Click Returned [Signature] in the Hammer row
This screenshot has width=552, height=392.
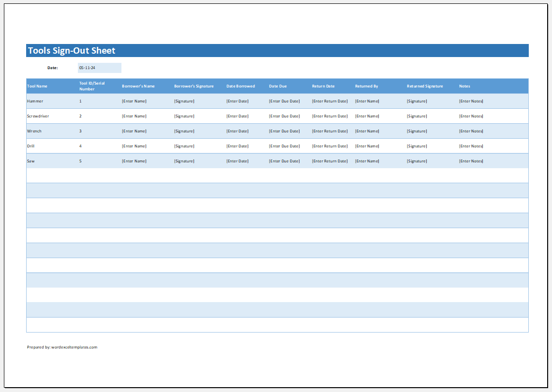[x=417, y=101]
